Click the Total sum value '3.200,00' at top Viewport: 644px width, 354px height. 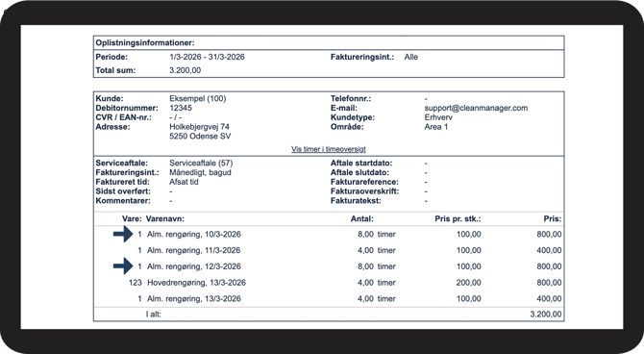(185, 70)
